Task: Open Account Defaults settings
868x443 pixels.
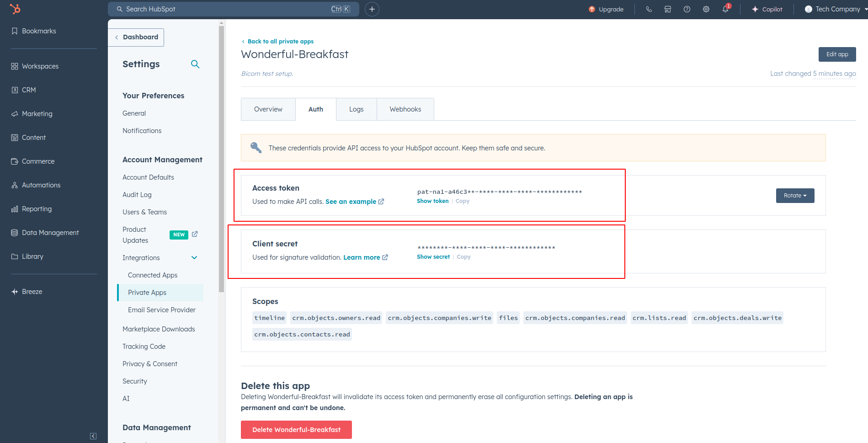Action: click(x=149, y=177)
